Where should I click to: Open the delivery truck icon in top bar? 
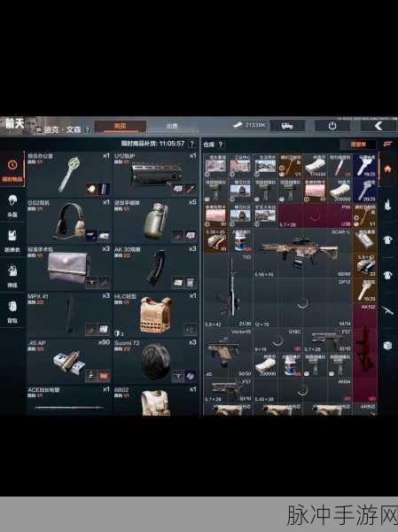tap(287, 126)
